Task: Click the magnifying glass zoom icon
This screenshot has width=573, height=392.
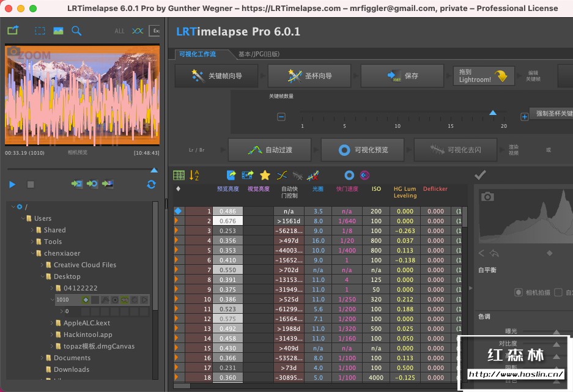Action: (x=76, y=31)
